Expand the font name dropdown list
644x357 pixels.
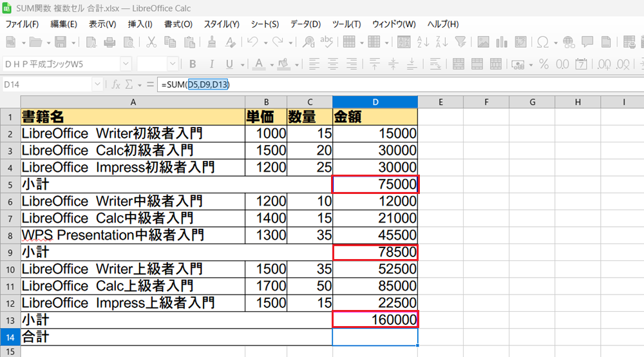pyautogui.click(x=126, y=64)
